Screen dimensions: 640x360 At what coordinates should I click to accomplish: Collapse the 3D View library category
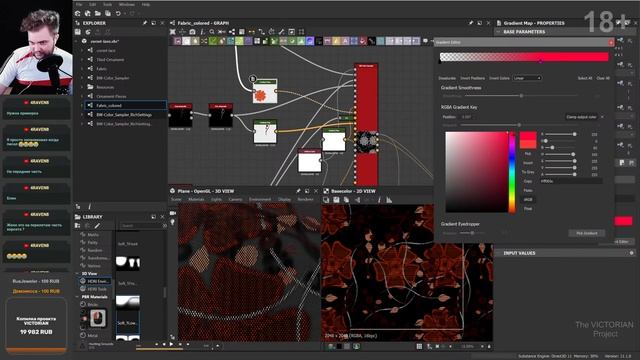pos(77,273)
